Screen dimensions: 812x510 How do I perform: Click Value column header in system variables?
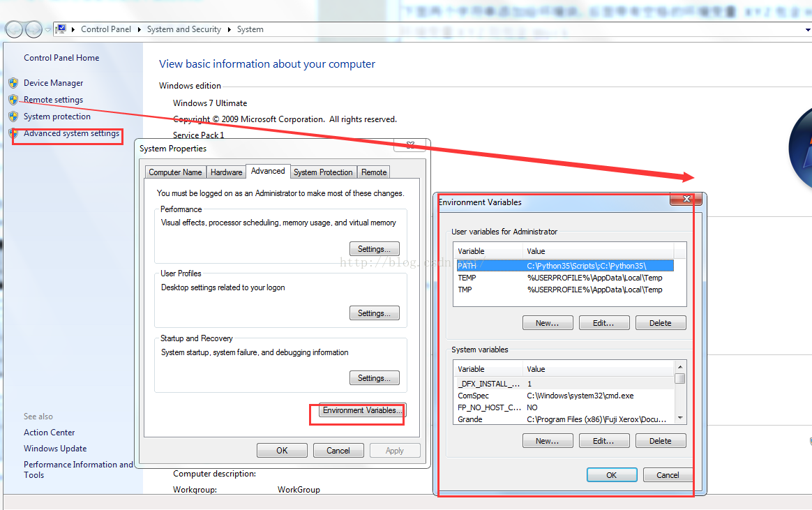point(598,369)
